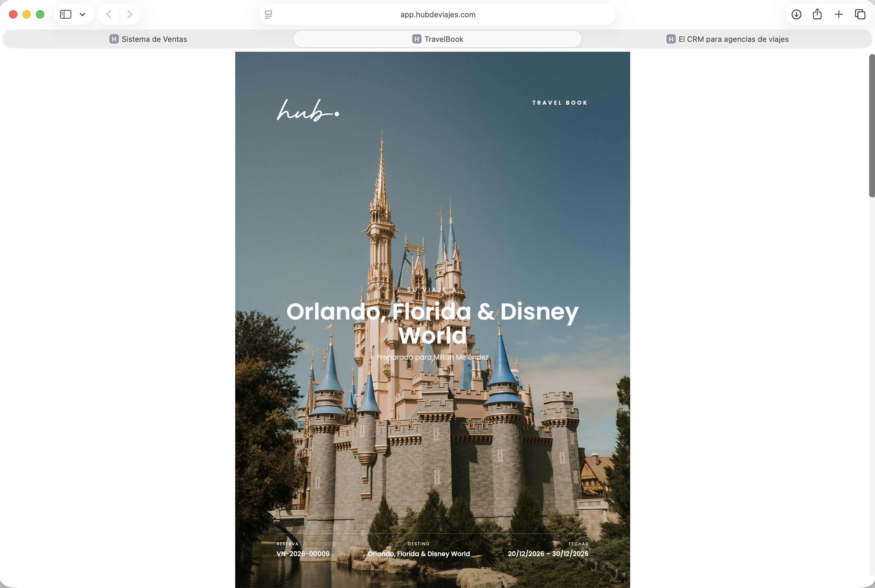Switch to Sistema de Ventas tab
875x588 pixels.
click(x=148, y=39)
